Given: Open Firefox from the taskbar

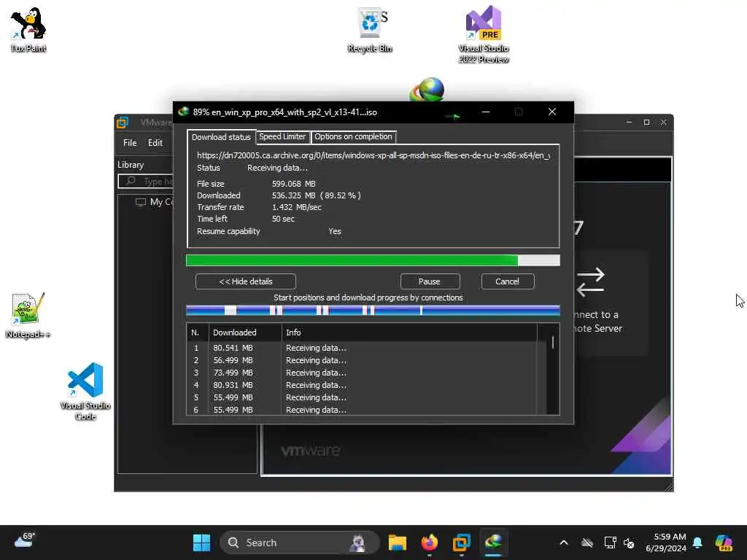Looking at the screenshot, I should [429, 542].
